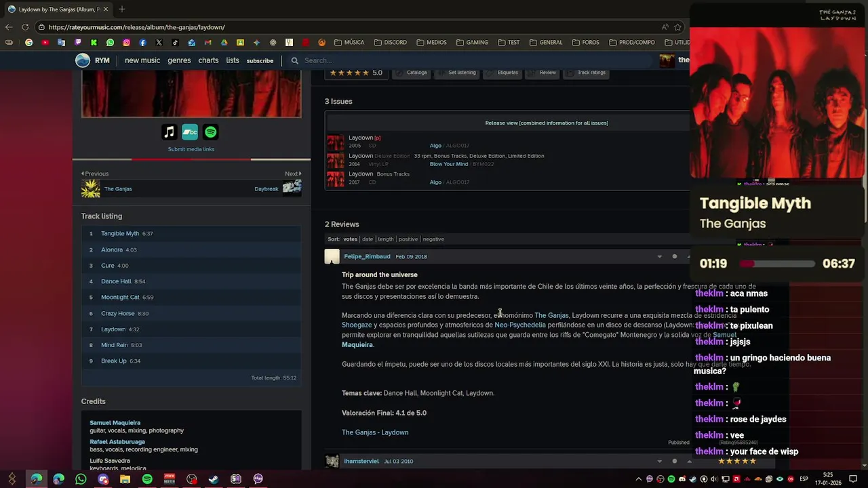Open the MÚSICA bookmarks folder

coord(349,42)
